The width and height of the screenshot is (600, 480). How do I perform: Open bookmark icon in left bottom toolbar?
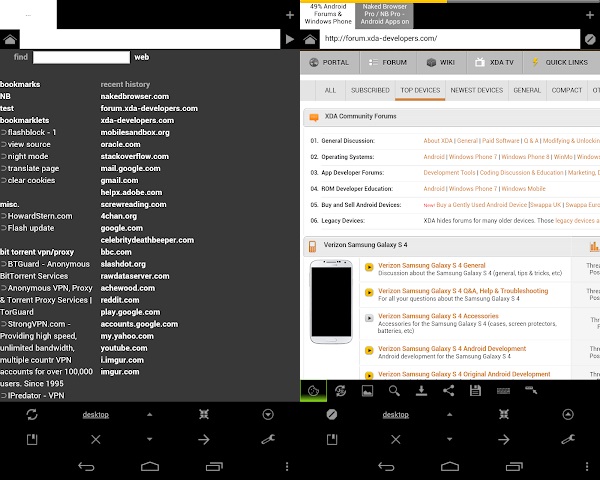(x=32, y=439)
